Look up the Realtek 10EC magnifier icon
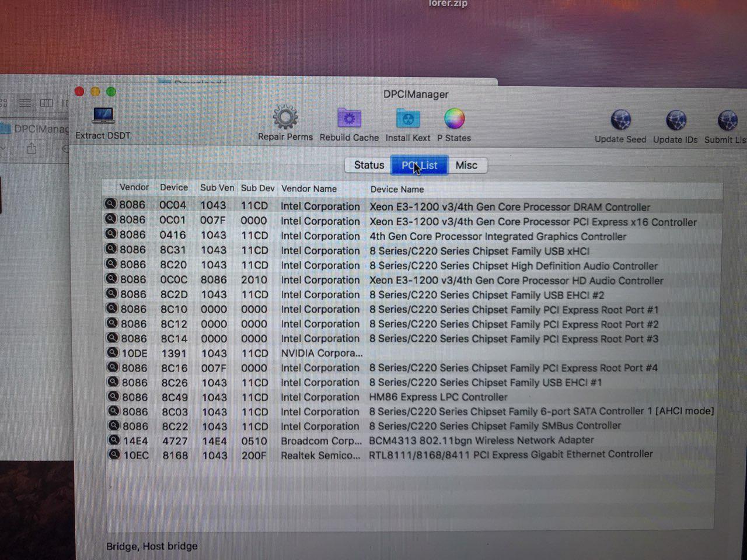The height and width of the screenshot is (560, 747). (114, 454)
